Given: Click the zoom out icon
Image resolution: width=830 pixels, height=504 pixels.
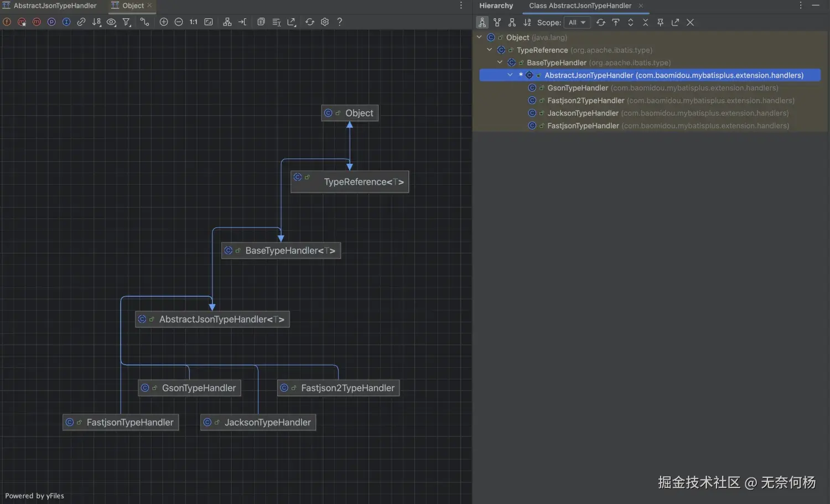Looking at the screenshot, I should pyautogui.click(x=179, y=22).
